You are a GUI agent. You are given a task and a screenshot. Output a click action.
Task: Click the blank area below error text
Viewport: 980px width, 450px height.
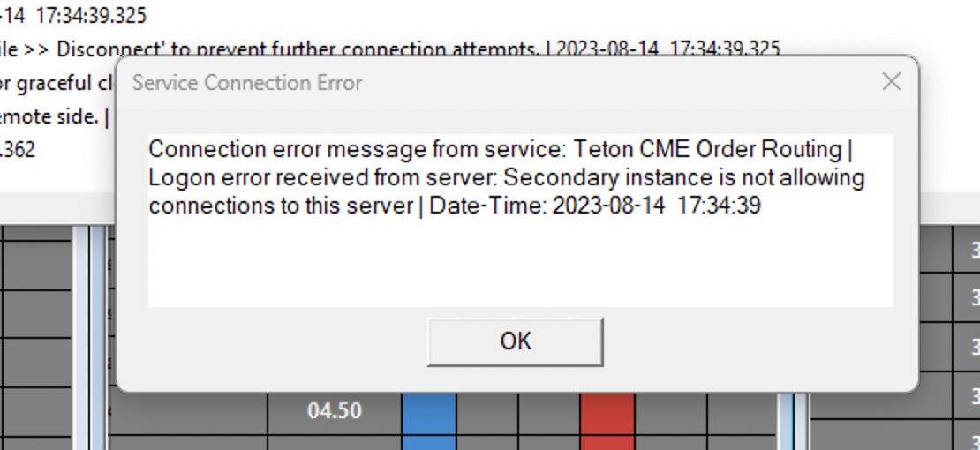[519, 265]
